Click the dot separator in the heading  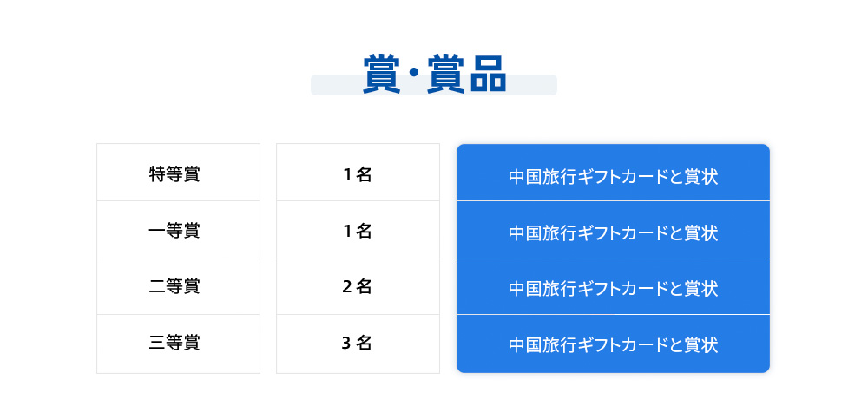click(x=413, y=75)
